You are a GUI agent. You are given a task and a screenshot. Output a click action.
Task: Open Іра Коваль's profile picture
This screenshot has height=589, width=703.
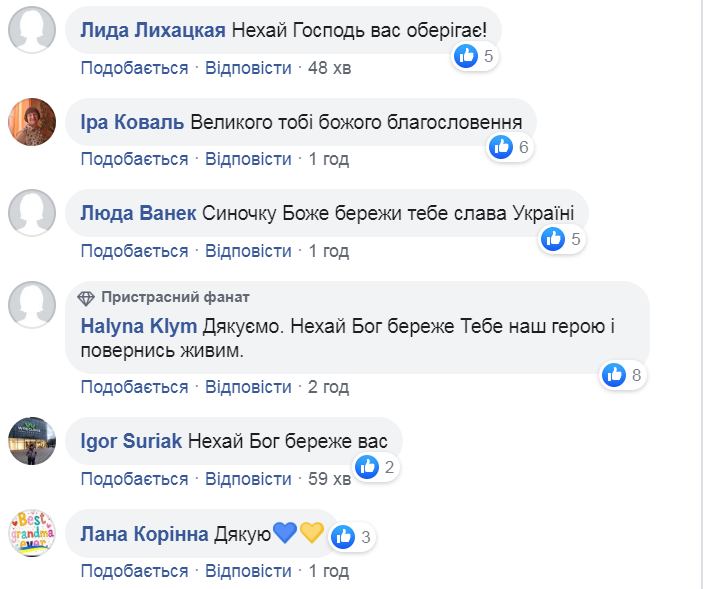click(31, 124)
